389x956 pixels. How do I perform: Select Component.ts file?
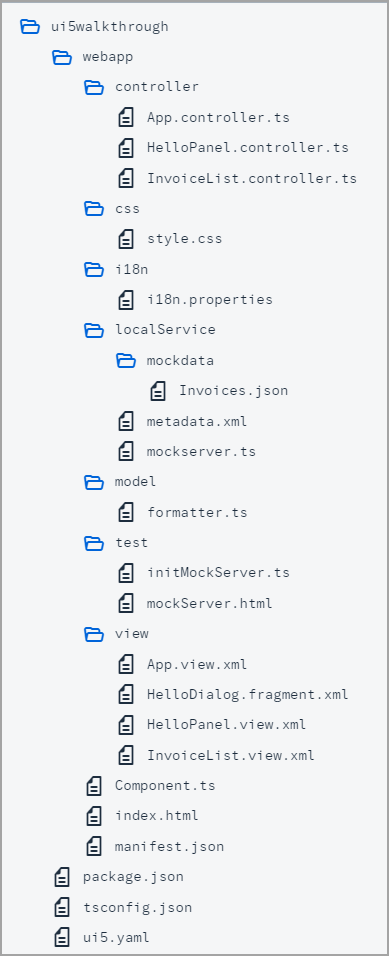coord(165,785)
